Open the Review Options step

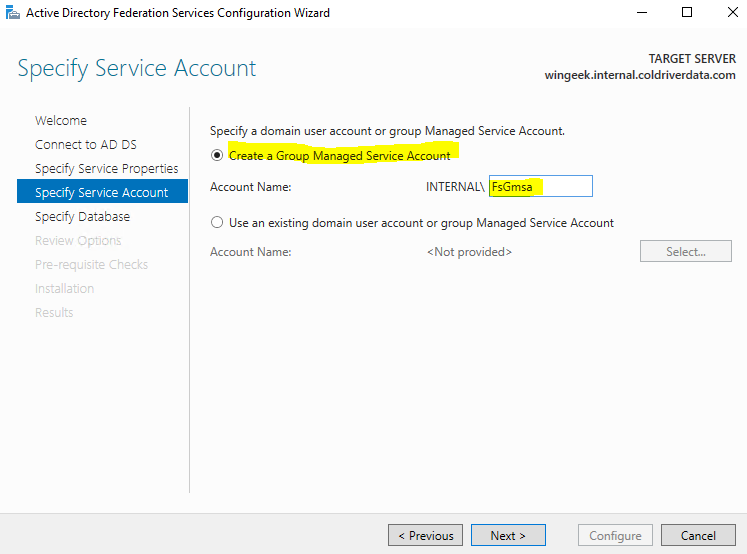78,240
